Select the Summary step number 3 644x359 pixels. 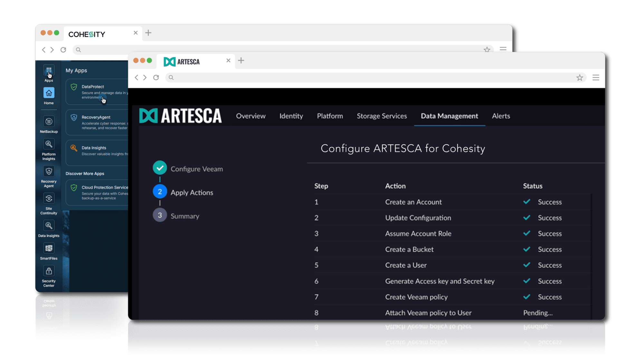pos(160,215)
